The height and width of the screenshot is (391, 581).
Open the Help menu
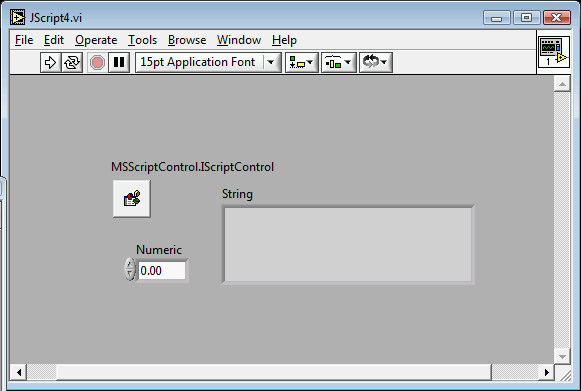pos(284,40)
